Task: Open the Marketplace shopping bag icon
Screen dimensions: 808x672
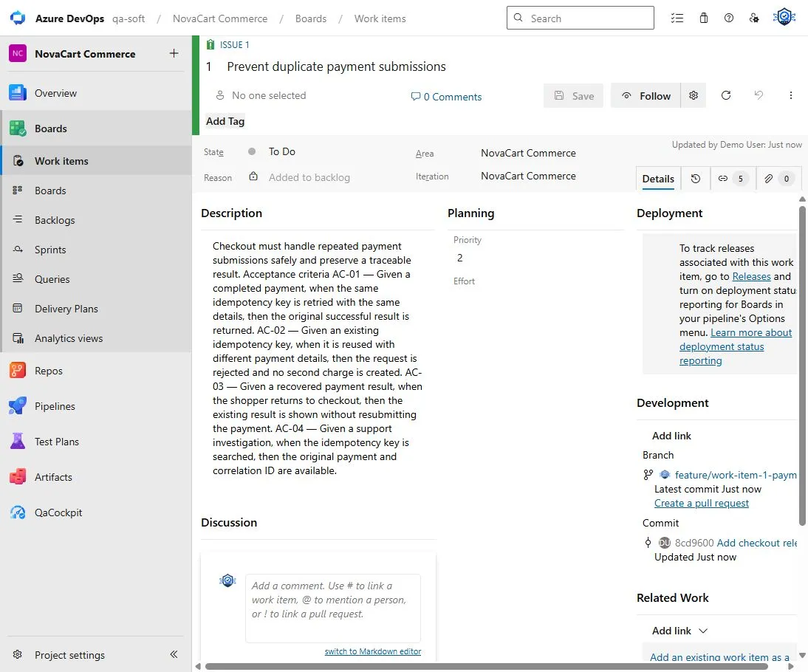Action: click(703, 18)
